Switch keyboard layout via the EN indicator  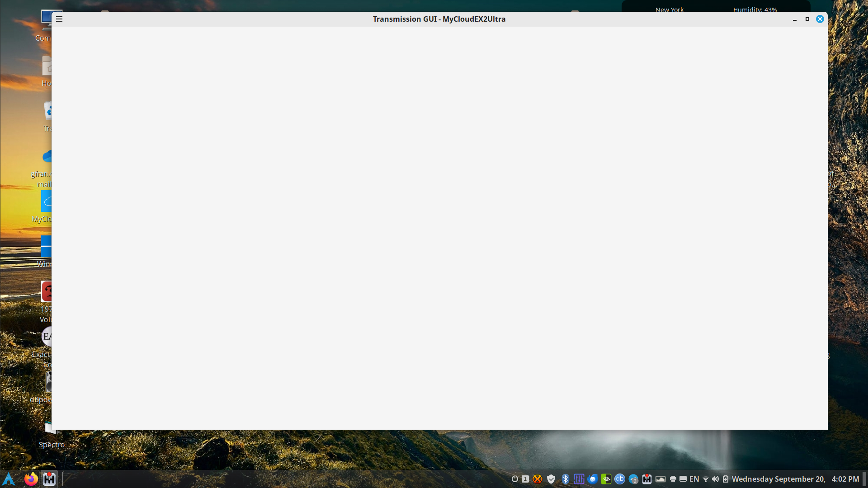pyautogui.click(x=694, y=479)
